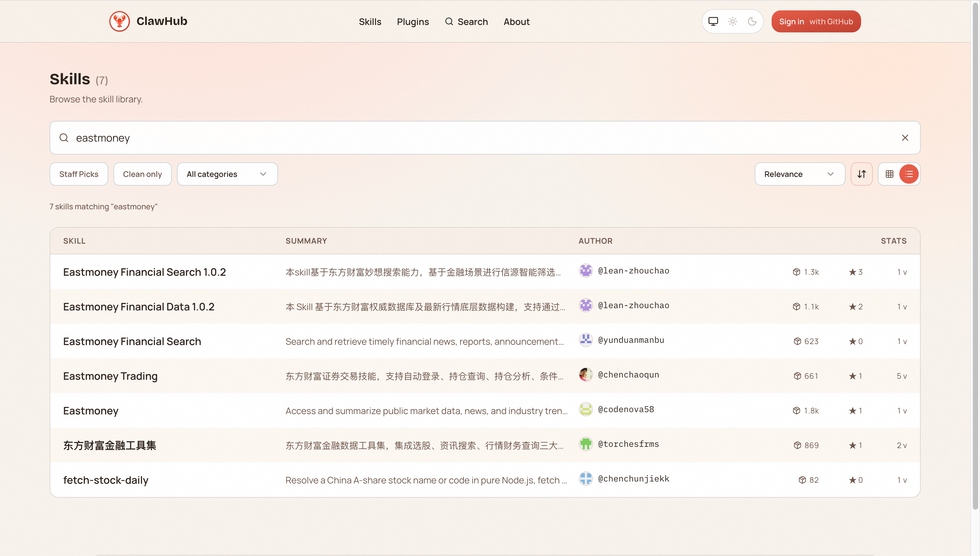Focus the skills search input field
This screenshot has width=980, height=556.
[485, 138]
